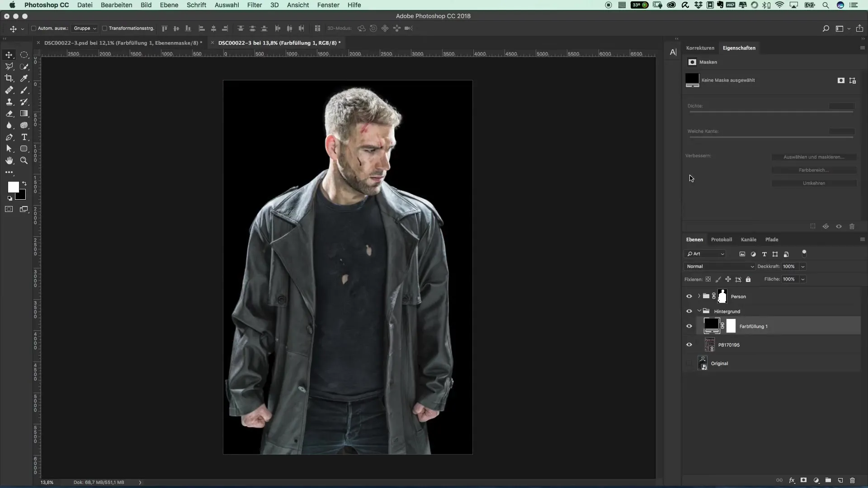Click Auswählen und maskieren button

pyautogui.click(x=814, y=157)
